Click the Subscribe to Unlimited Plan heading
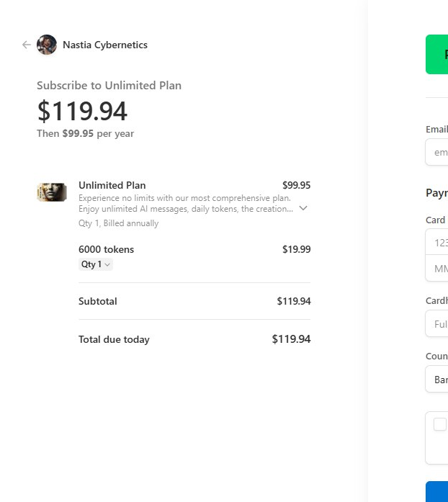The height and width of the screenshot is (502, 448). click(x=109, y=85)
